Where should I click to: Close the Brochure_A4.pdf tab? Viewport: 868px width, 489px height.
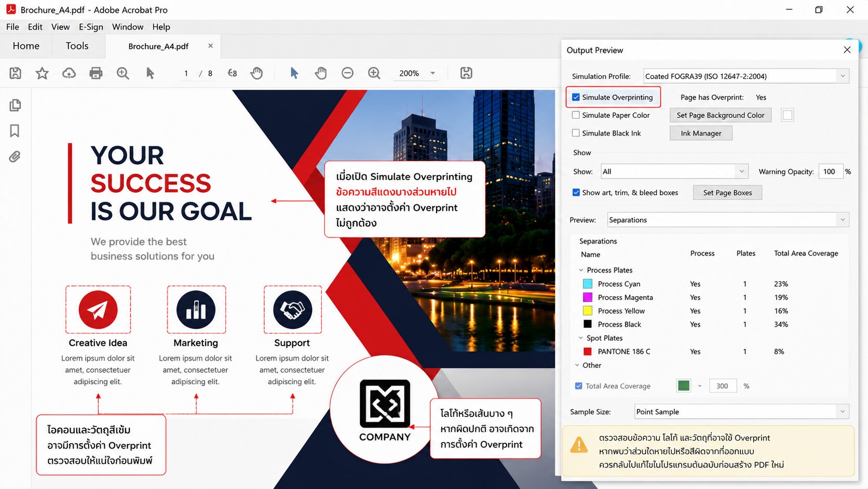pos(210,46)
